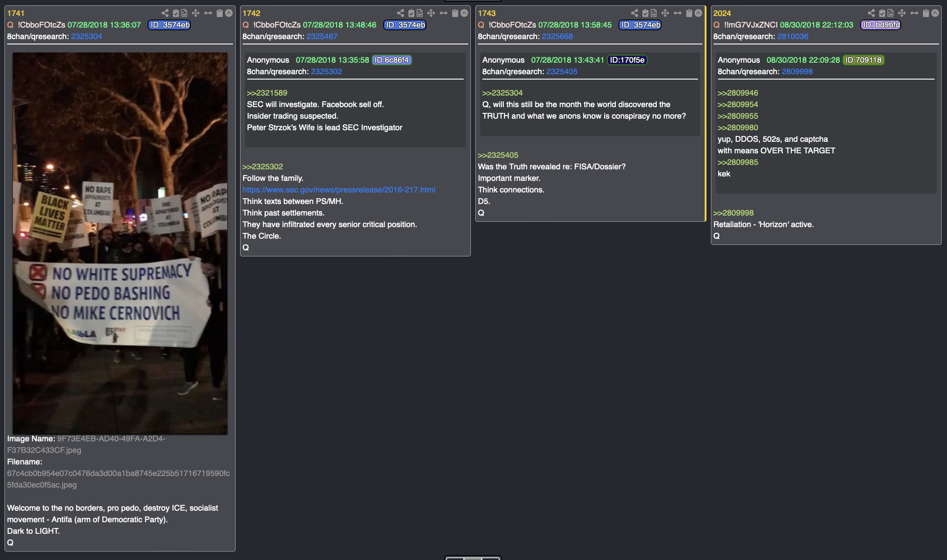
Task: Click post number 1742
Action: tap(252, 13)
